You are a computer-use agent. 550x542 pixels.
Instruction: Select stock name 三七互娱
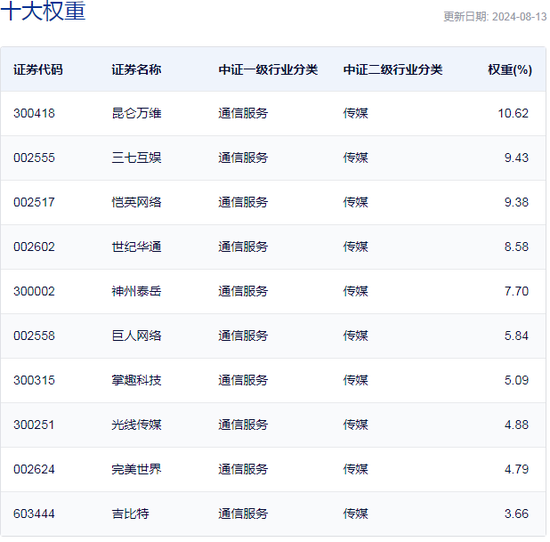pyautogui.click(x=136, y=158)
